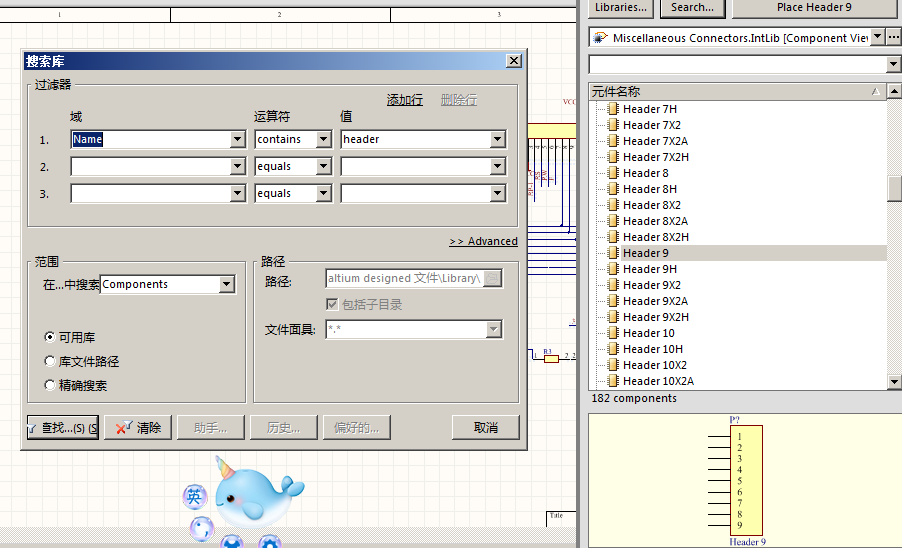Click the narwhal mascot desktop widget
Screen dimensions: 902x548
257,492
